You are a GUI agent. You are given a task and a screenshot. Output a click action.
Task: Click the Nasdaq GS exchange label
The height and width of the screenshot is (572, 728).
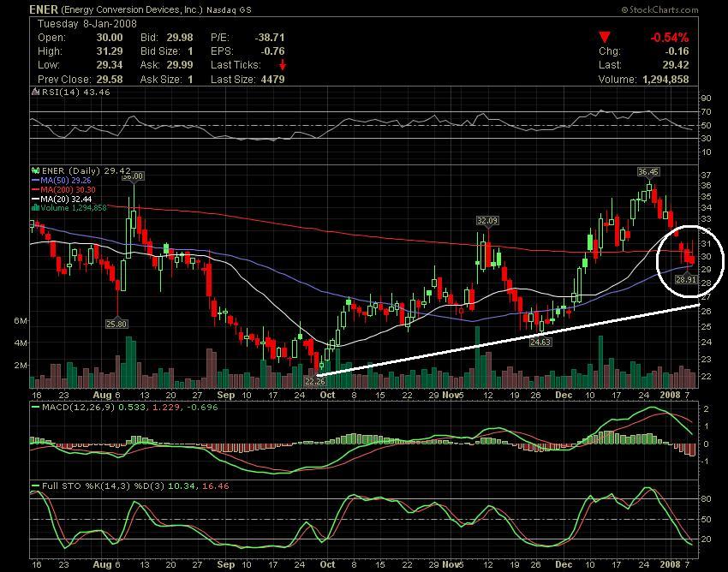pos(229,9)
